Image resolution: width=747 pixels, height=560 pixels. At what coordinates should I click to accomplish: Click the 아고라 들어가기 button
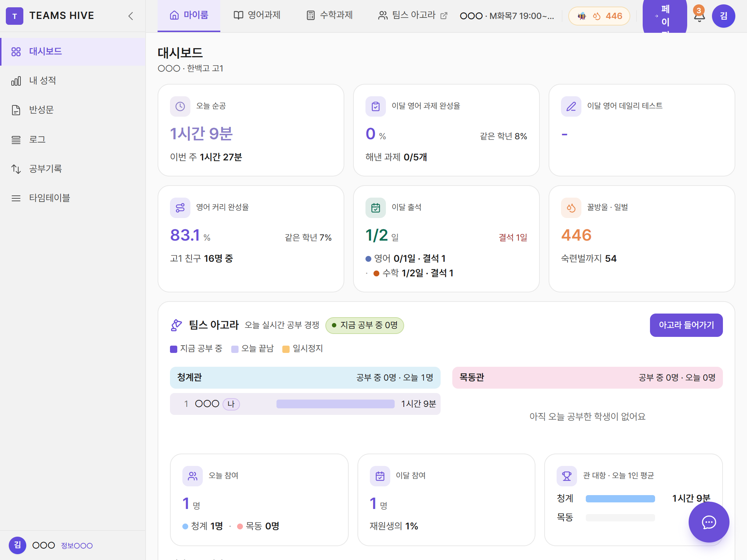pos(686,325)
